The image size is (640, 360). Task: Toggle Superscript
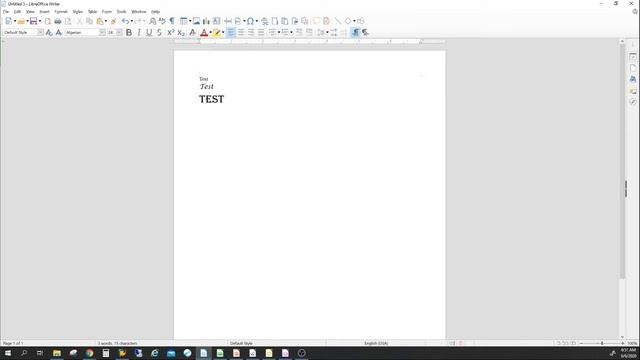pos(171,32)
